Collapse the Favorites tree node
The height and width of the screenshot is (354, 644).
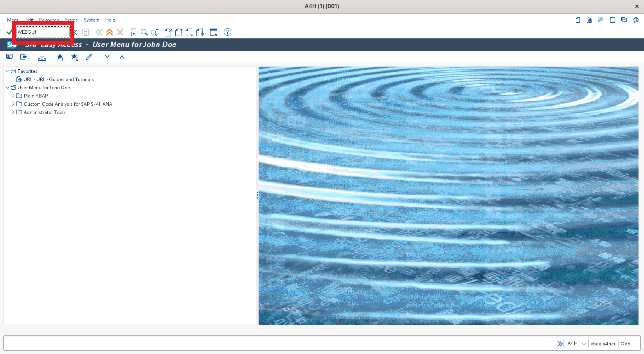coord(7,71)
